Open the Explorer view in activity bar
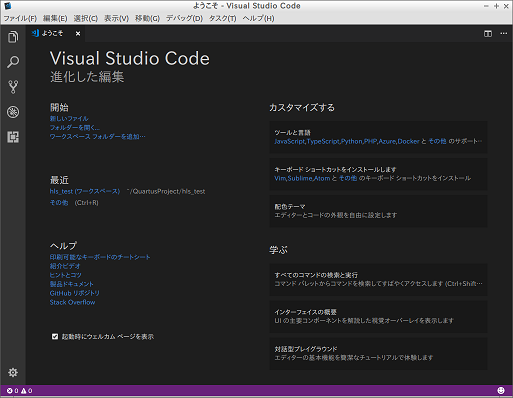Viewport: 513px width, 398px height. point(13,37)
